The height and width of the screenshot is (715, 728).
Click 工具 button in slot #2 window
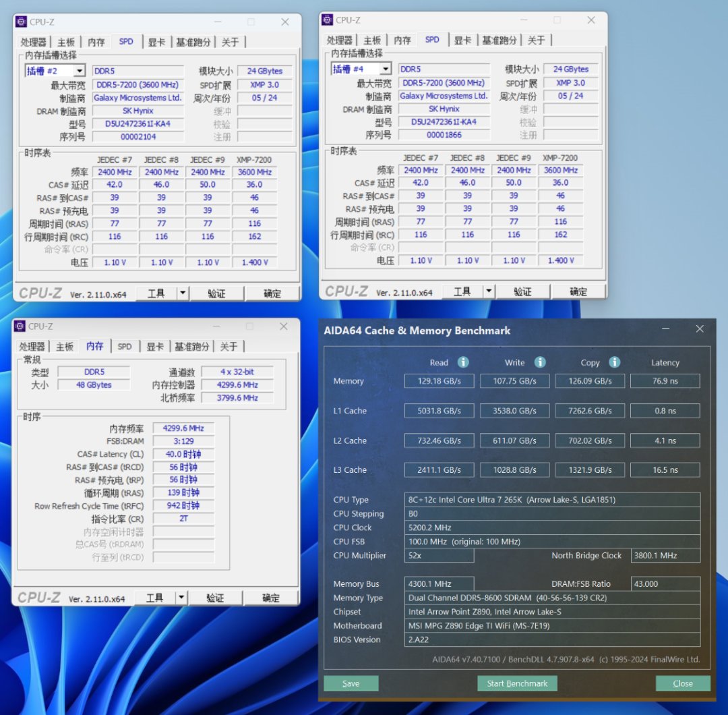(156, 293)
